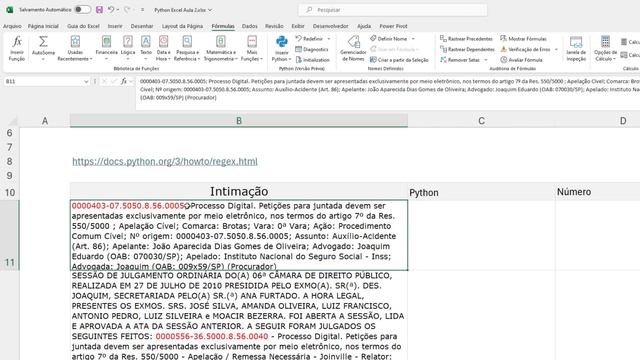
Task: Click Verificação de Erros
Action: point(525,49)
